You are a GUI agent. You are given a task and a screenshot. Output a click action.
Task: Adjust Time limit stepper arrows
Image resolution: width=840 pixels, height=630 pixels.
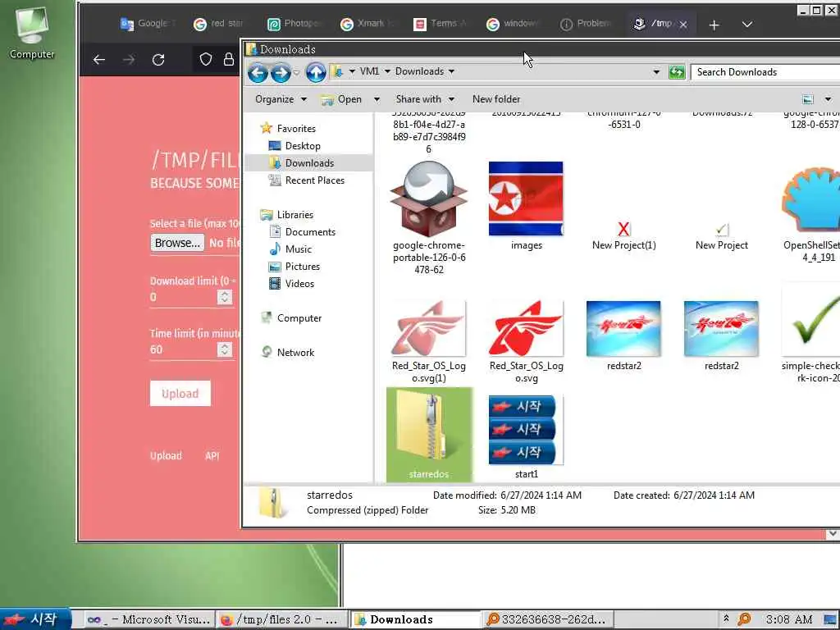(225, 349)
